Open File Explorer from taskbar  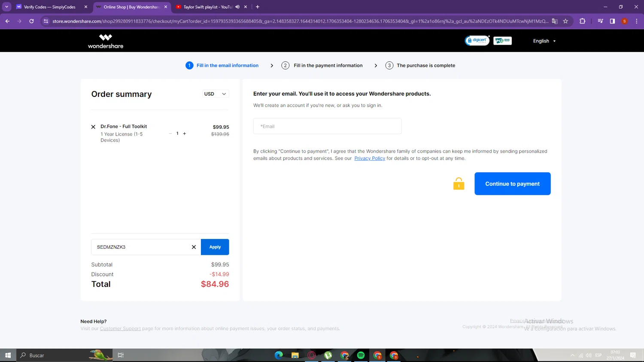pos(295,355)
